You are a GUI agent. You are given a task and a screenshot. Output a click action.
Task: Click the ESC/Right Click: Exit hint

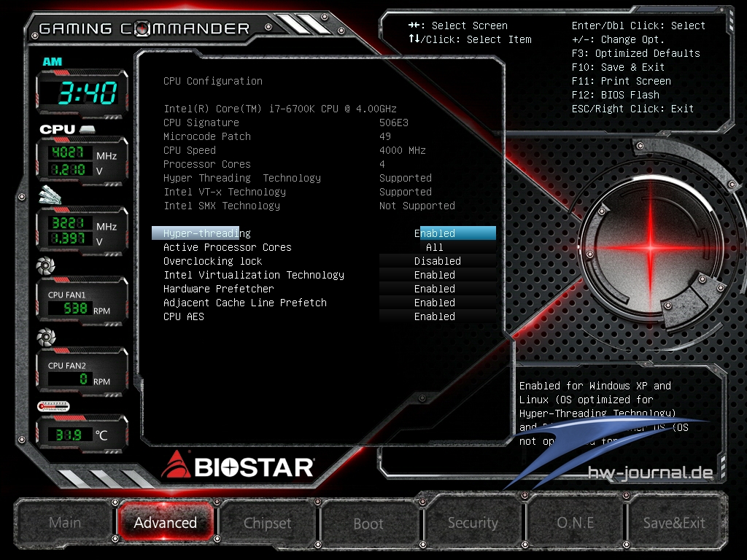point(632,109)
